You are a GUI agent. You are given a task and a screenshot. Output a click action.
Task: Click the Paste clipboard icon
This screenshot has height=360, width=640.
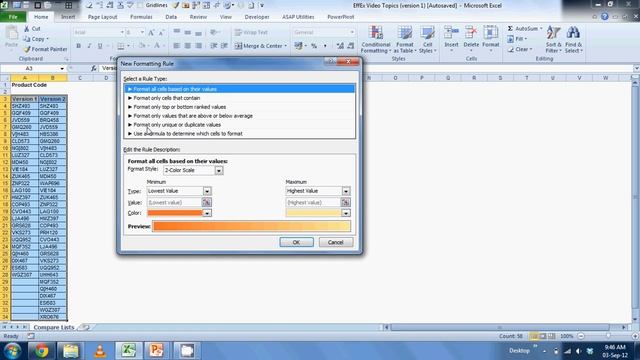[x=11, y=33]
